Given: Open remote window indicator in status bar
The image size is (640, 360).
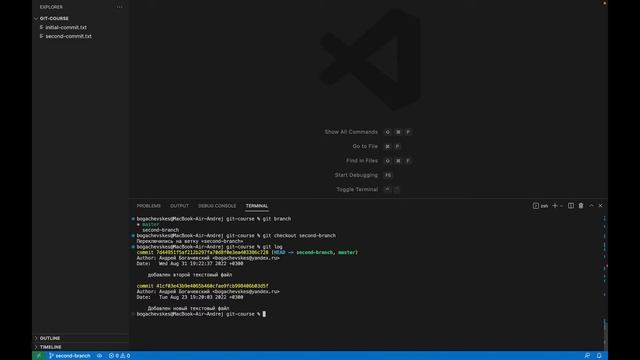Looking at the screenshot, I should [x=39, y=356].
